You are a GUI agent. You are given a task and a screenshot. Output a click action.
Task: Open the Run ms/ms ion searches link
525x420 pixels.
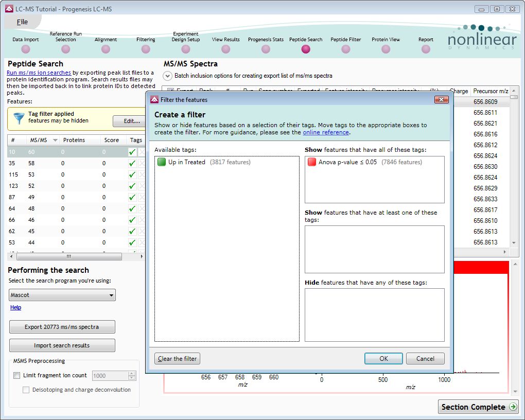(x=39, y=73)
